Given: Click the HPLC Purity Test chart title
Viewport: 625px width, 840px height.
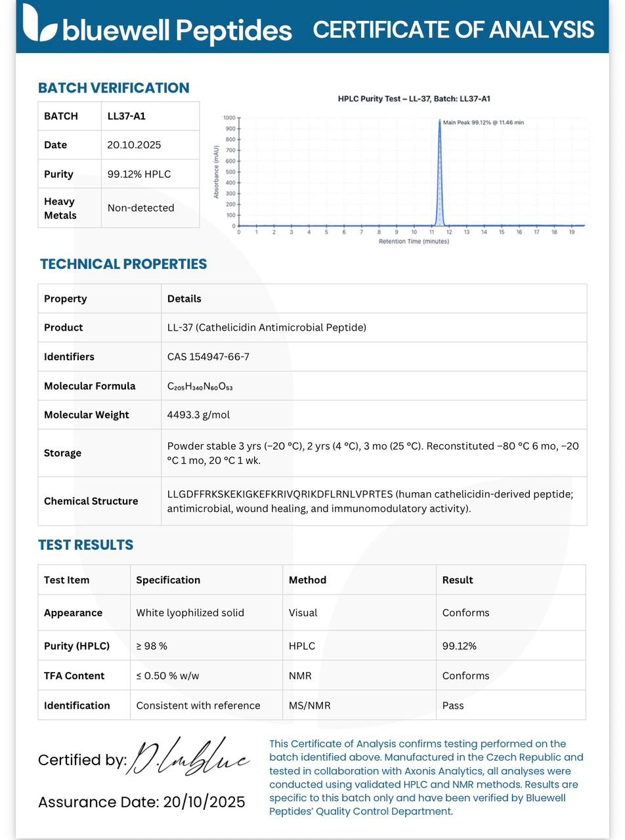Looking at the screenshot, I should point(414,99).
